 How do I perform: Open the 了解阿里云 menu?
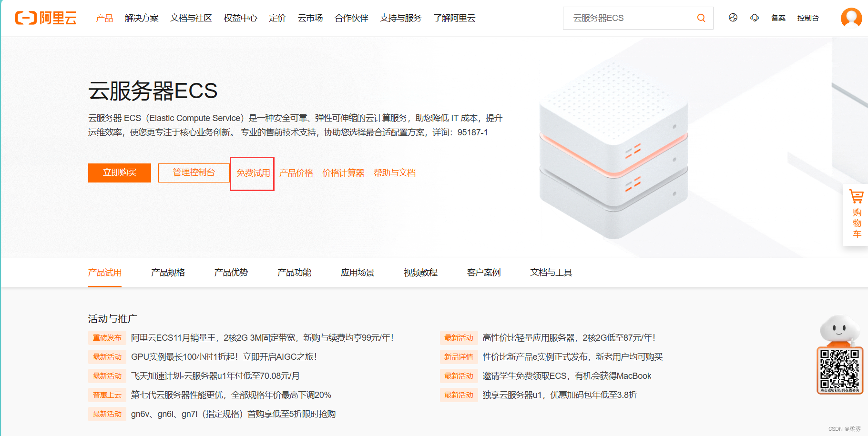tap(454, 18)
